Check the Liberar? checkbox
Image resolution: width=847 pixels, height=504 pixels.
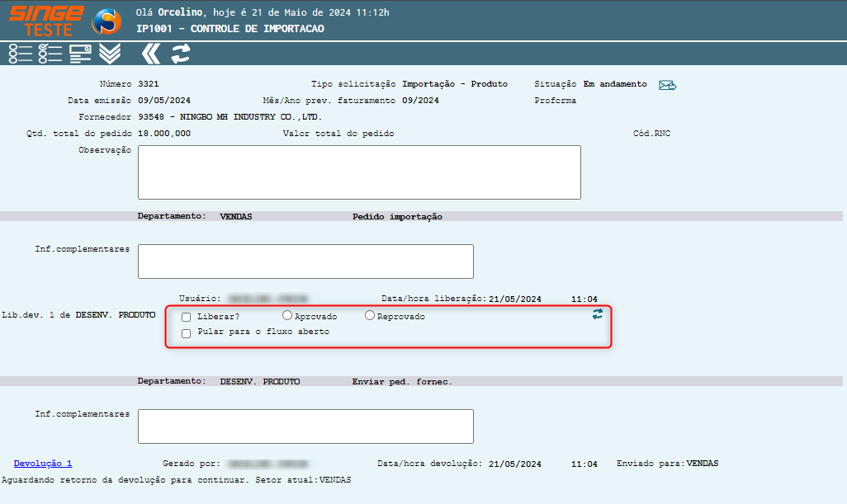pyautogui.click(x=187, y=317)
